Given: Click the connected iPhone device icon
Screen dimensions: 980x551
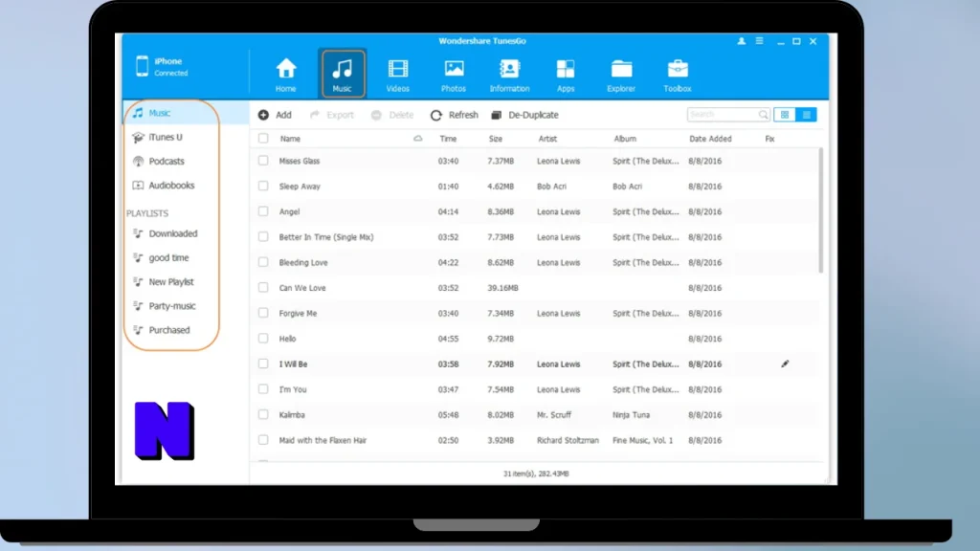Looking at the screenshot, I should [142, 66].
